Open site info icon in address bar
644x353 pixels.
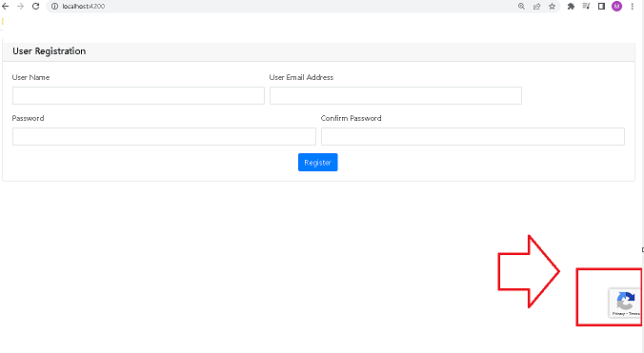tap(54, 6)
